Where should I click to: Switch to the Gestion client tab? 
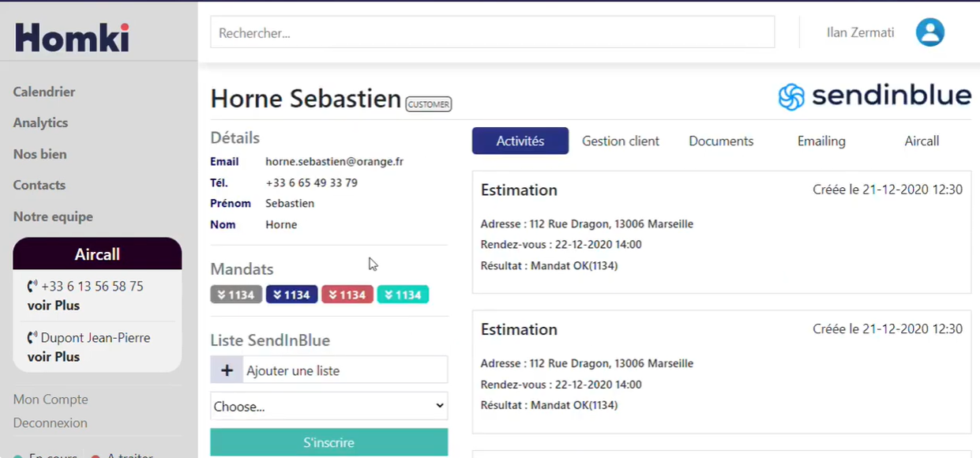[x=621, y=141]
